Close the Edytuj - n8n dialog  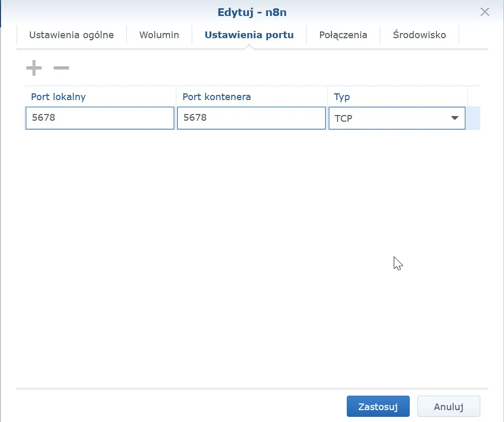[485, 12]
